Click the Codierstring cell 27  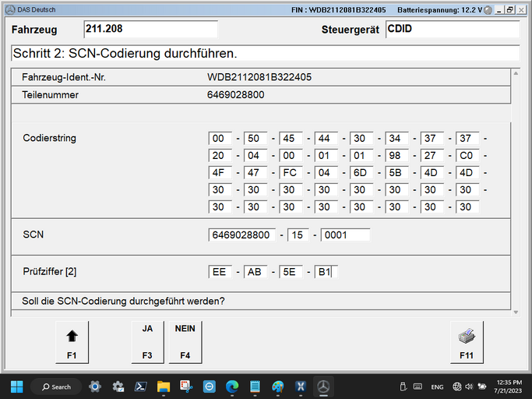432,156
